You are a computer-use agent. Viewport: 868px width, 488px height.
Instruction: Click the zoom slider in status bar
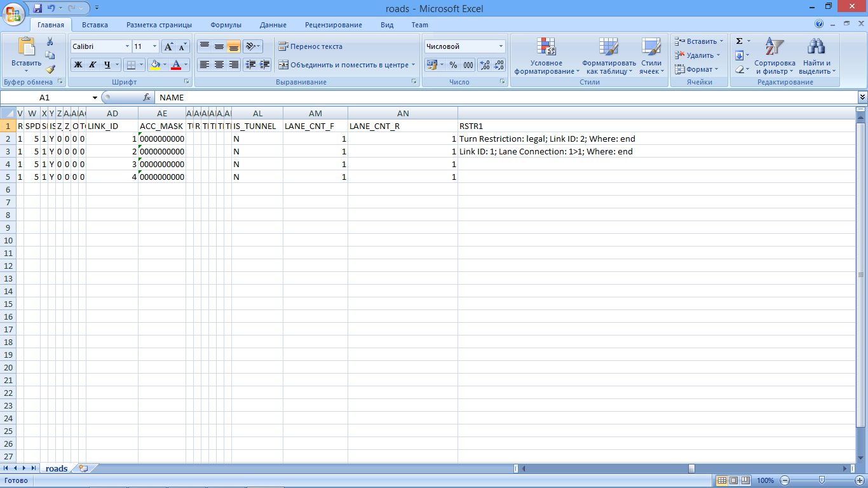822,480
